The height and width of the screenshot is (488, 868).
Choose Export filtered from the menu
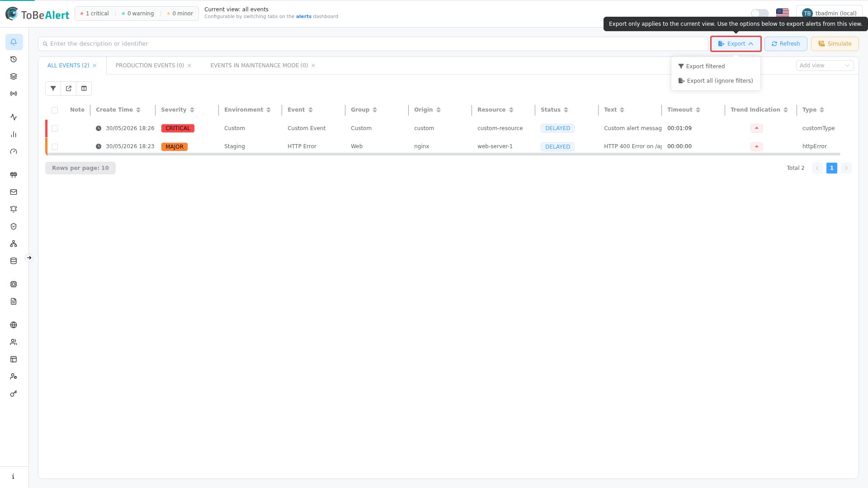[716, 66]
